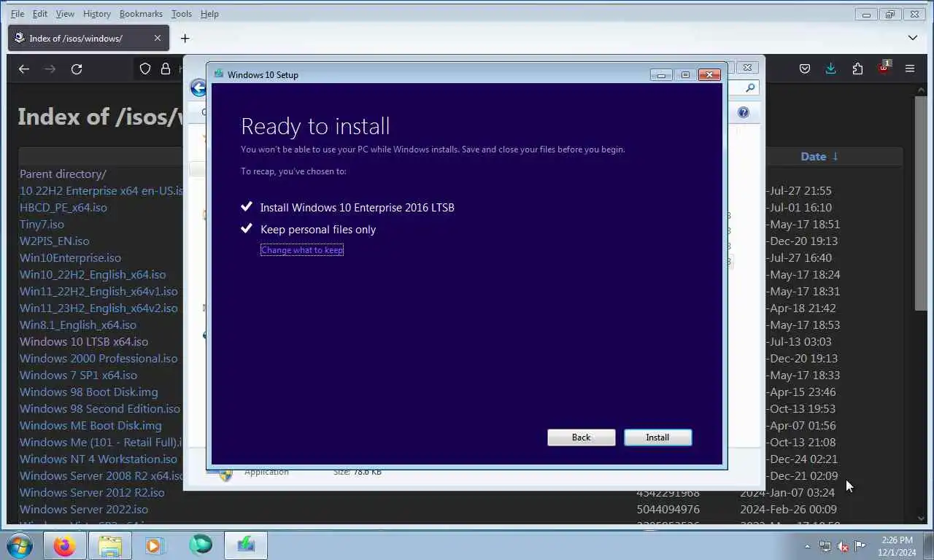The image size is (934, 560).
Task: Switch to the 'Index of /isos/windows/' tab
Action: [x=88, y=38]
